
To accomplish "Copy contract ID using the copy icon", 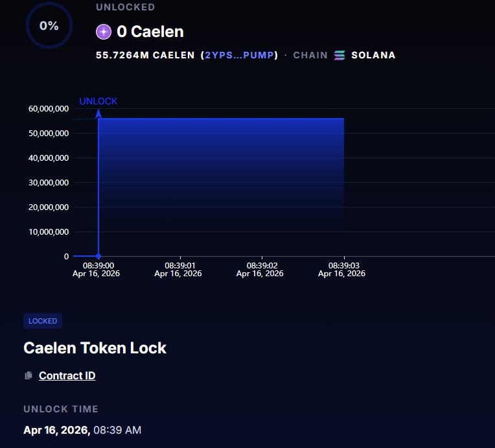I will click(29, 375).
